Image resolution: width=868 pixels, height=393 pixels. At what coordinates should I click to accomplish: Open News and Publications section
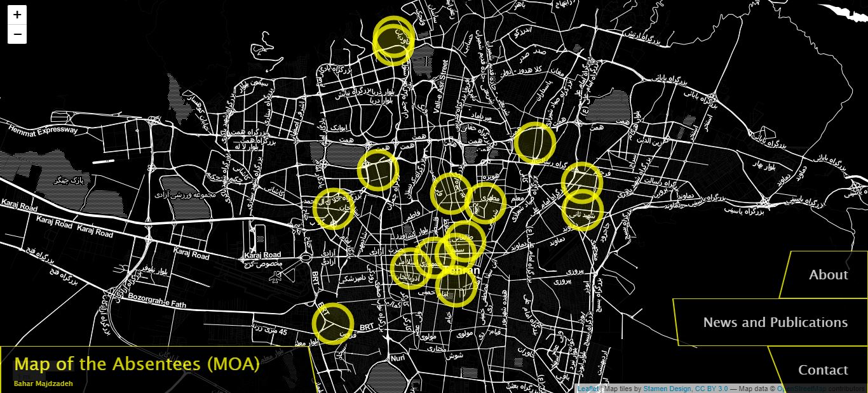tap(775, 323)
